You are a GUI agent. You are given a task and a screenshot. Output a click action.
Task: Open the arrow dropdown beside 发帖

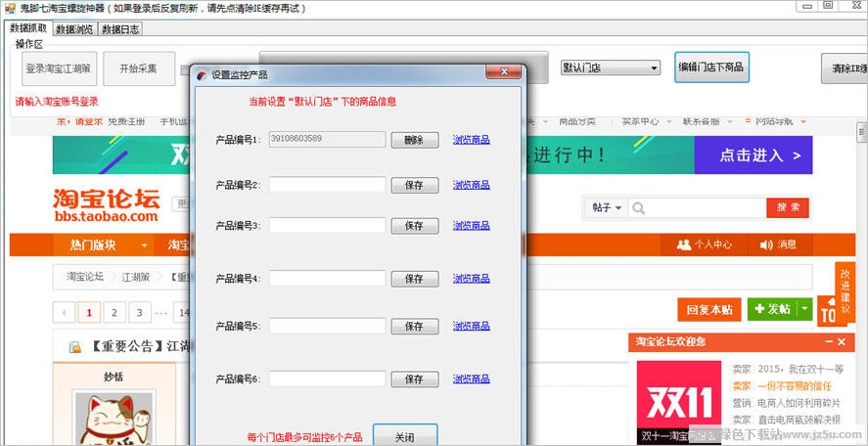[x=805, y=309]
